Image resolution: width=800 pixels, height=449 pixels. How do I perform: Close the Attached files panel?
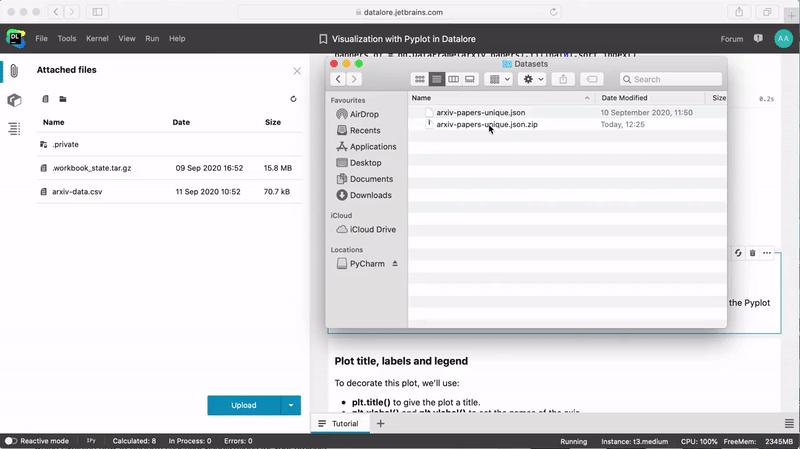(x=297, y=71)
